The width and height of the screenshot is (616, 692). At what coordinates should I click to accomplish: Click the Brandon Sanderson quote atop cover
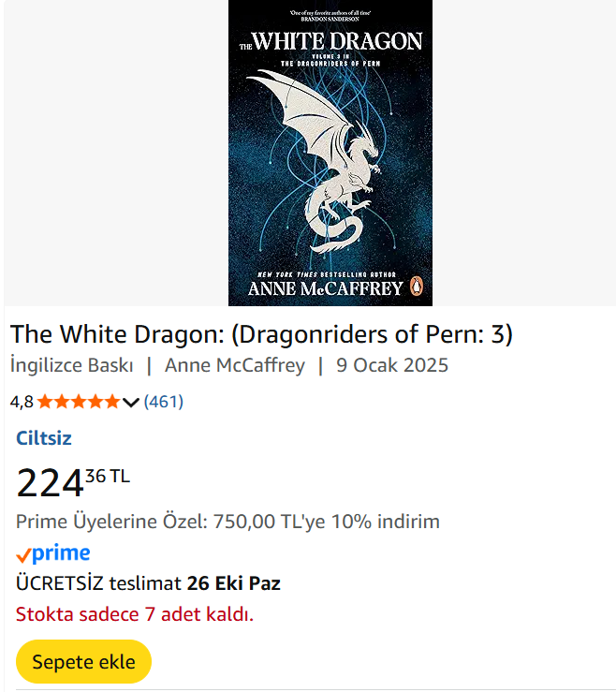[x=330, y=14]
